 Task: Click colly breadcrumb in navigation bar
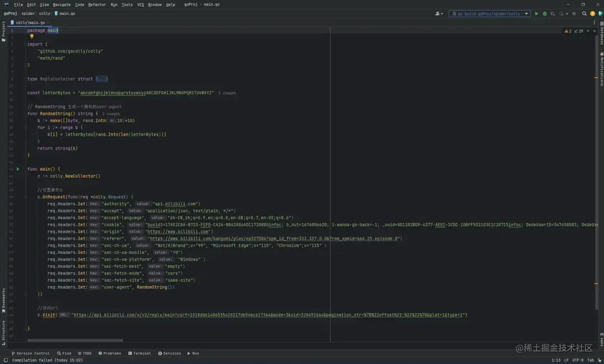pyautogui.click(x=45, y=13)
